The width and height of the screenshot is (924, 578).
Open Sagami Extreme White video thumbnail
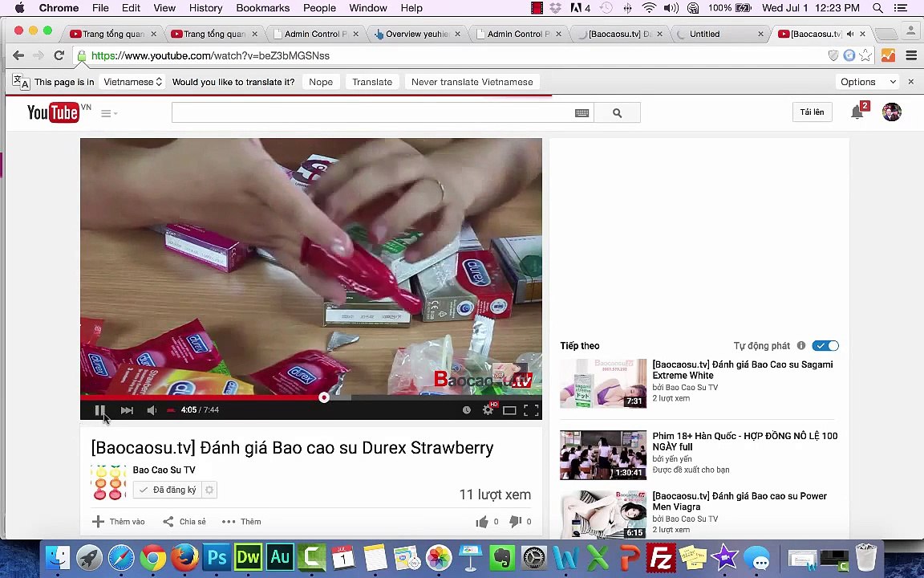point(603,384)
